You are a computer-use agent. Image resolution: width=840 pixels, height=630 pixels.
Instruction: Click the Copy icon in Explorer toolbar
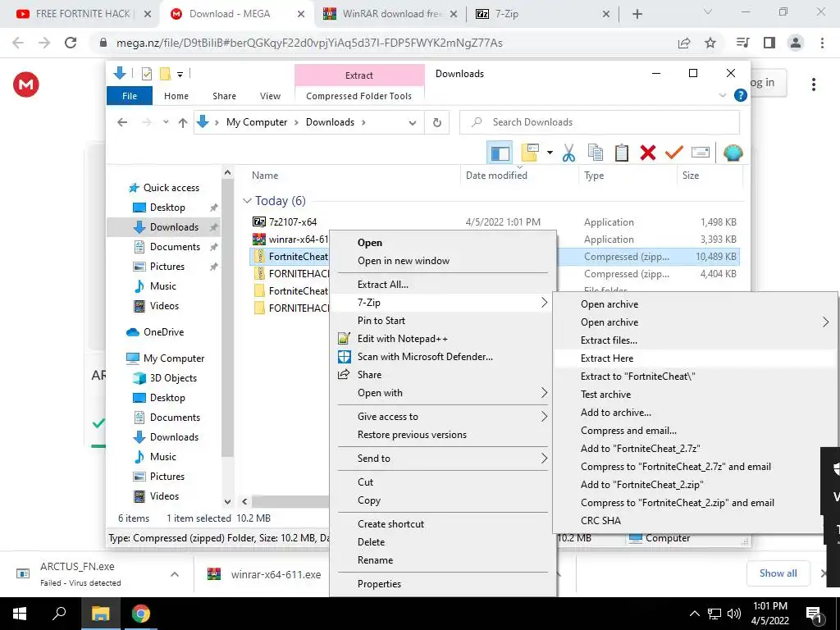point(596,153)
